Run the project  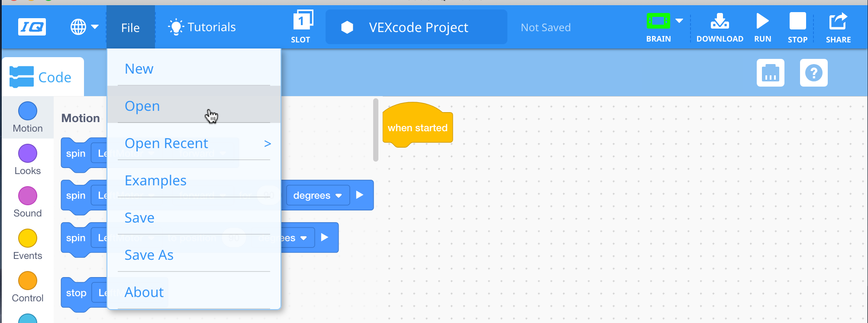click(762, 26)
